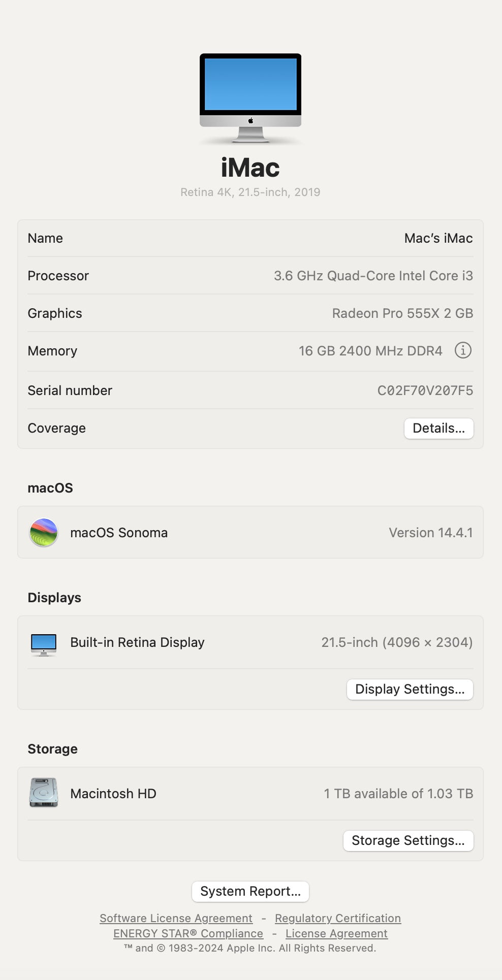Image resolution: width=502 pixels, height=980 pixels.
Task: Click the serial number C02F70V207F5
Action: [x=425, y=390]
